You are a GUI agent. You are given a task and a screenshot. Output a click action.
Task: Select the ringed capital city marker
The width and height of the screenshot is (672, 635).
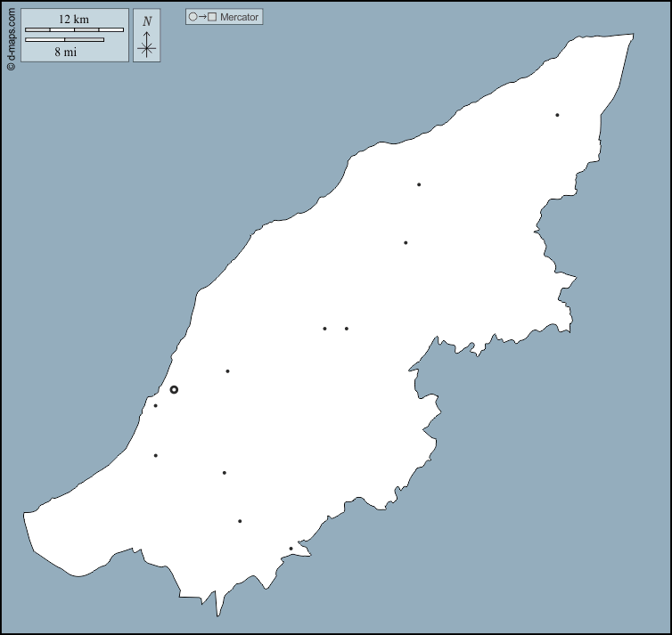click(174, 389)
